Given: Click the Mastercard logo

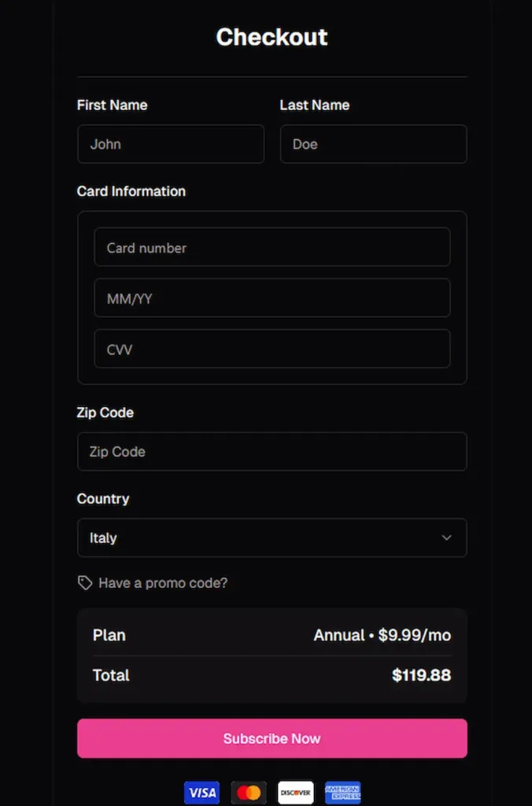Looking at the screenshot, I should click(x=249, y=793).
